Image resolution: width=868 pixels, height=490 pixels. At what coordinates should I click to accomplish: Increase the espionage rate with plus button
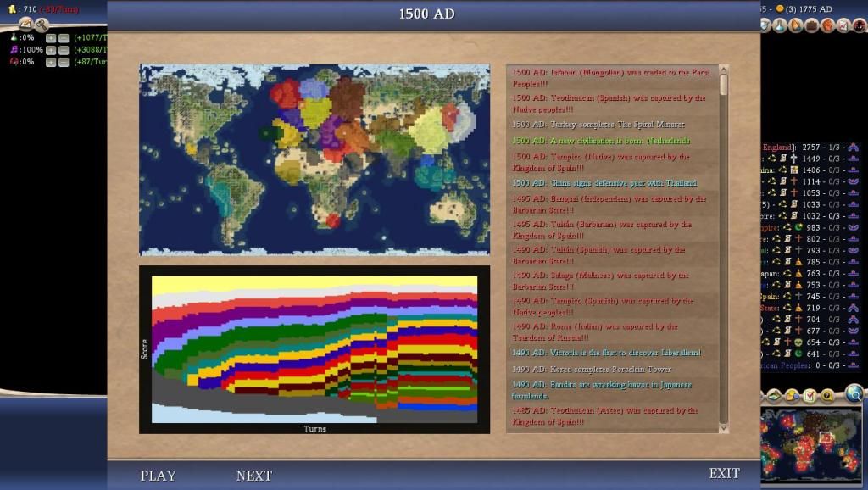[51, 62]
